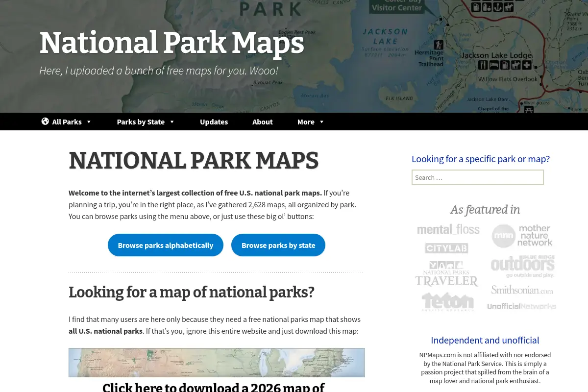The width and height of the screenshot is (588, 392).
Task: Expand the Parks by State dropdown arrow
Action: [172, 122]
